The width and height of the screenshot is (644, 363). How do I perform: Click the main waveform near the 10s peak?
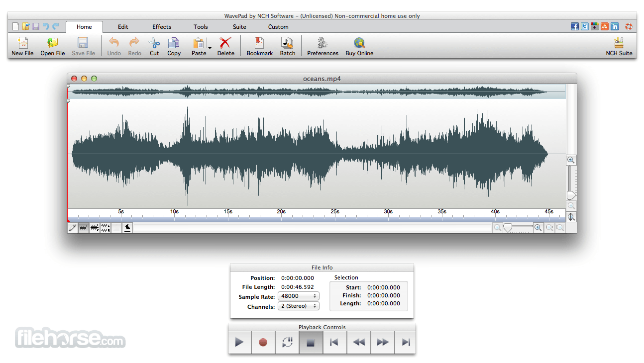pos(187,154)
